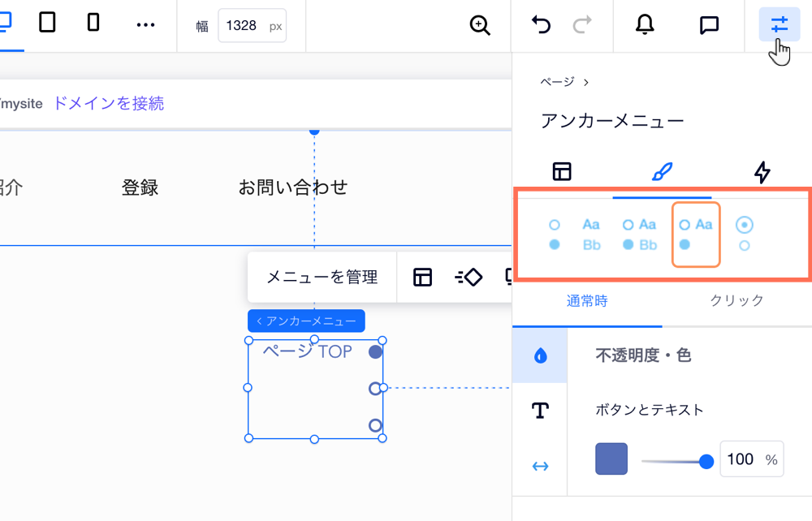Viewport: 812px width, 521px height.
Task: Open comments panel icon
Action: (709, 25)
